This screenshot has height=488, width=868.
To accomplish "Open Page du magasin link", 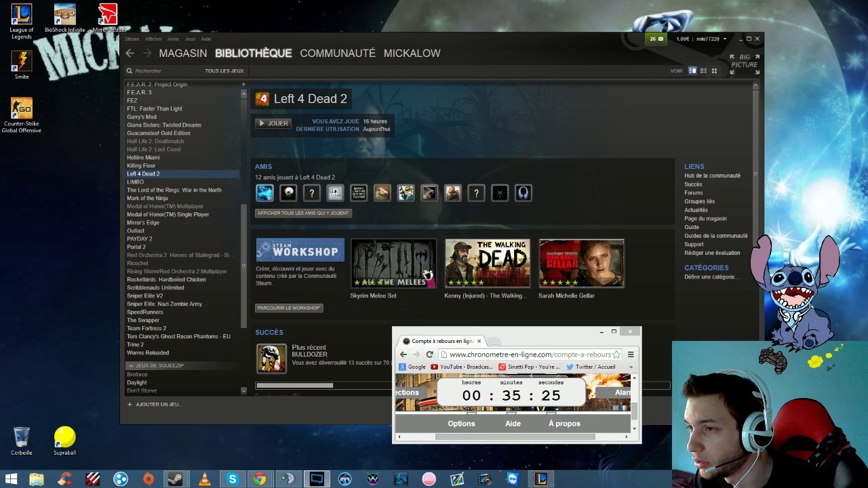I will pyautogui.click(x=705, y=218).
